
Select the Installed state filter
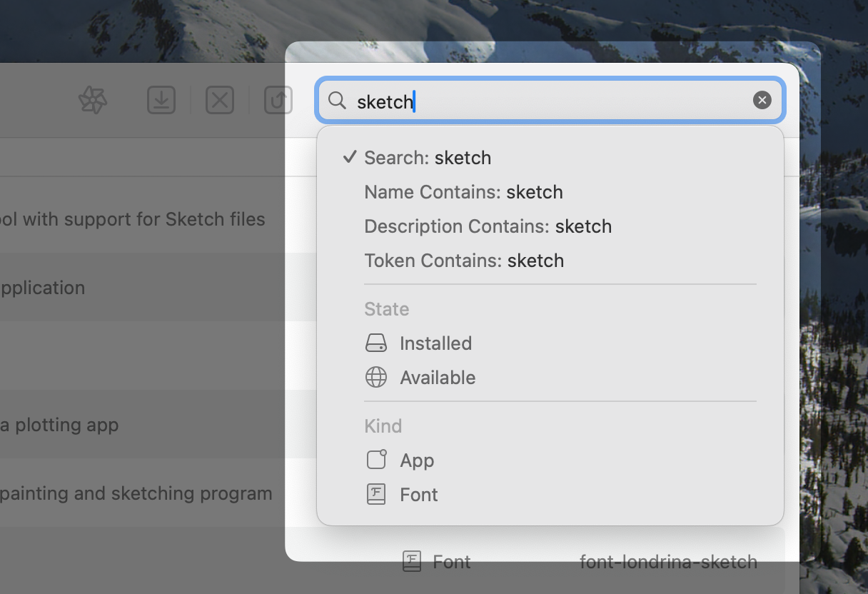(x=435, y=343)
